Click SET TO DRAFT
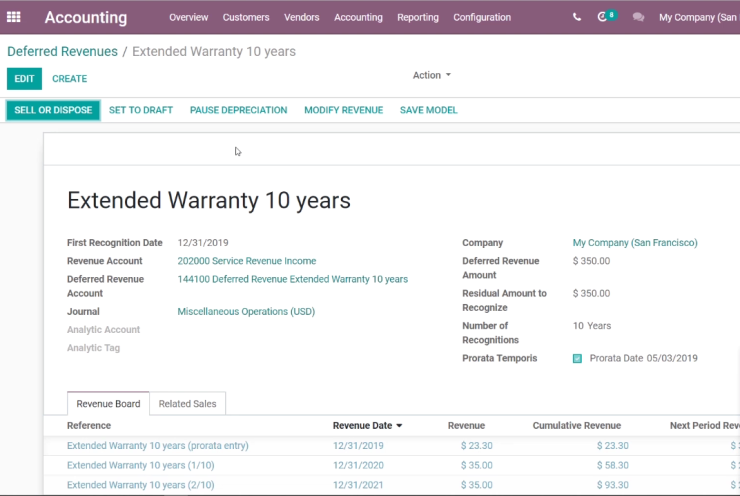740x496 pixels. (141, 110)
